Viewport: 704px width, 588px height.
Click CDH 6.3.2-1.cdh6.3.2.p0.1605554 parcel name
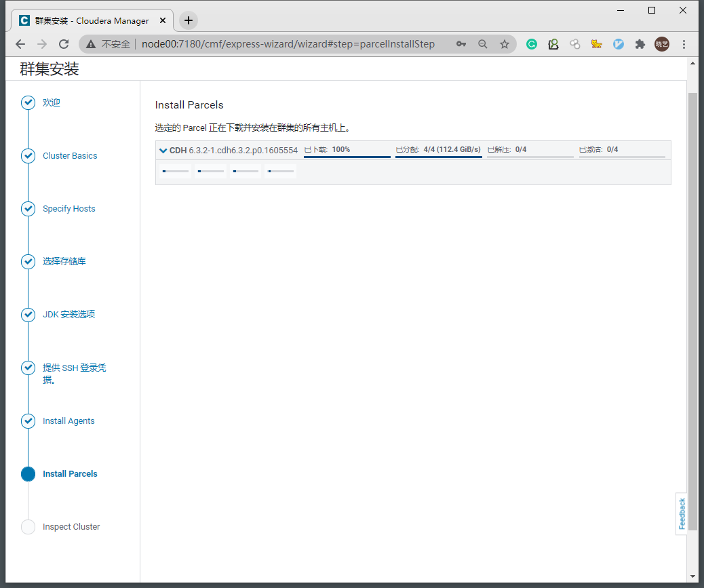tap(233, 151)
